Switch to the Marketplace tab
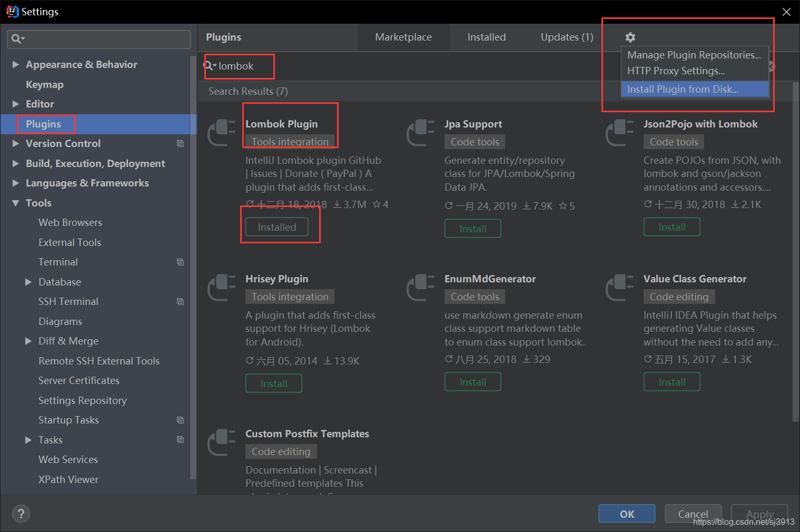Image resolution: width=800 pixels, height=532 pixels. (x=403, y=37)
